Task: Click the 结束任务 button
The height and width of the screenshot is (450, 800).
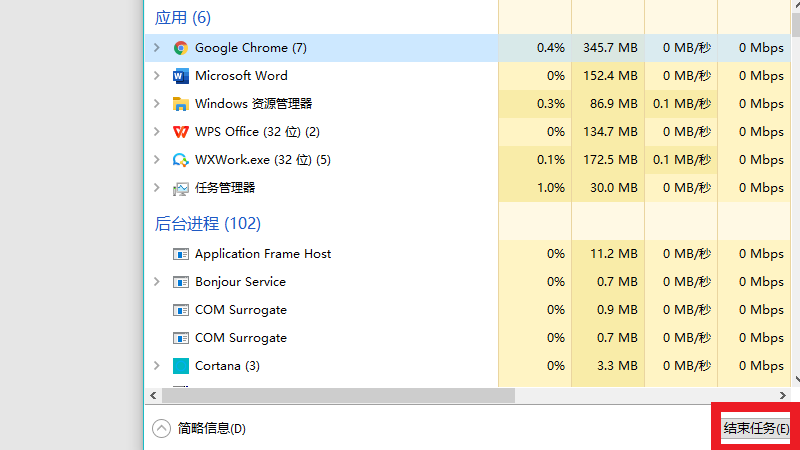Action: pos(755,429)
